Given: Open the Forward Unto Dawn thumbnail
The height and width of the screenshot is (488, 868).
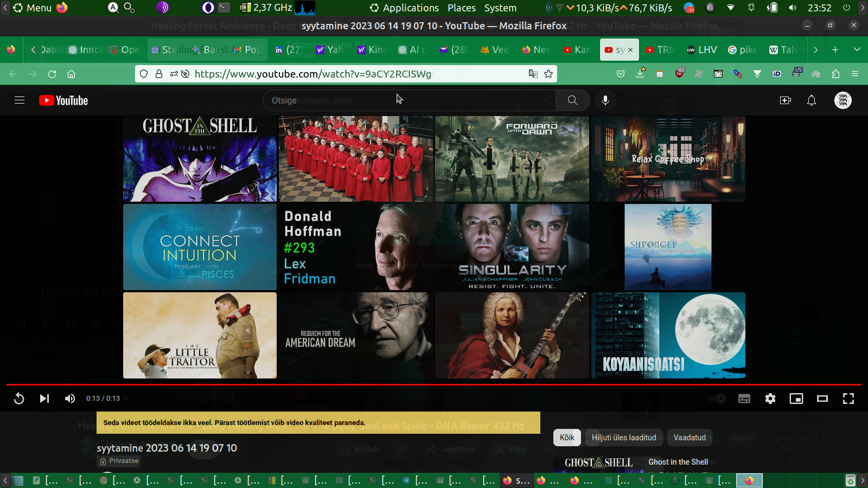Looking at the screenshot, I should [512, 159].
